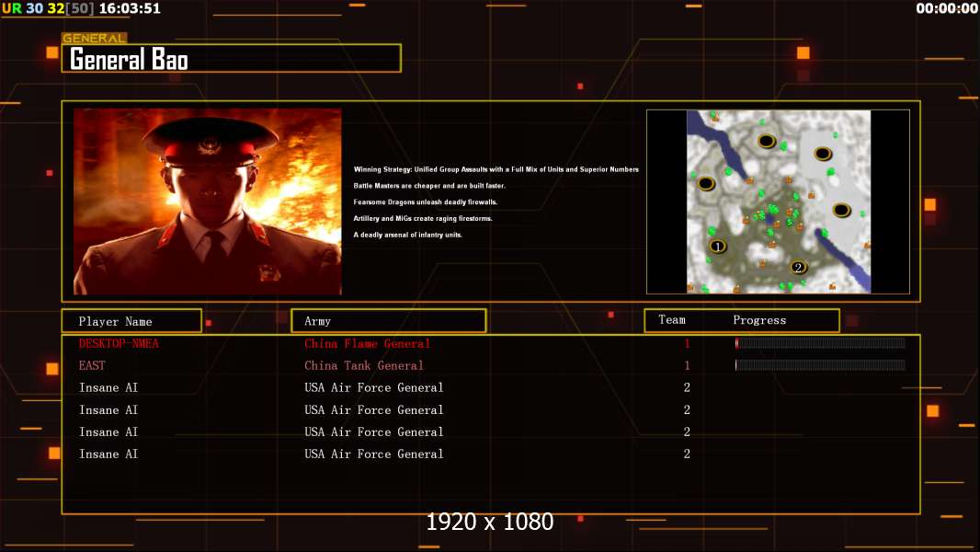Click the loading progress bar for DESKTOP-NMEA
The width and height of the screenshot is (980, 552).
tap(820, 342)
